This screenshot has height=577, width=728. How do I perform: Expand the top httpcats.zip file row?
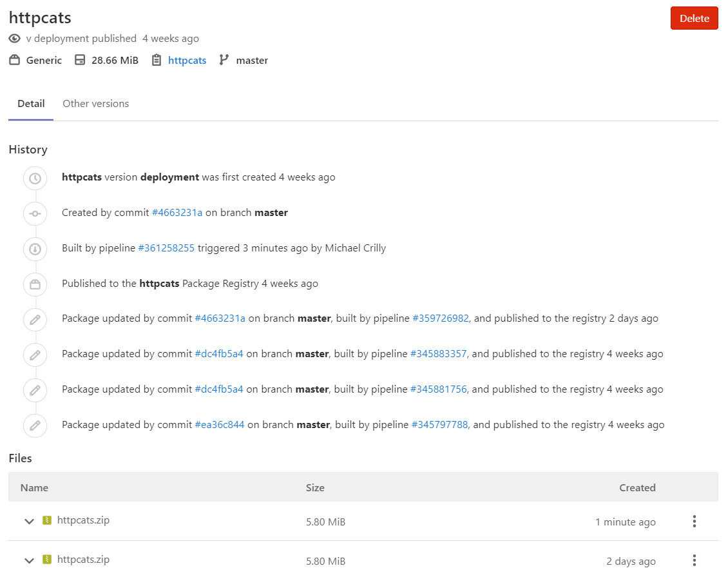pyautogui.click(x=28, y=522)
